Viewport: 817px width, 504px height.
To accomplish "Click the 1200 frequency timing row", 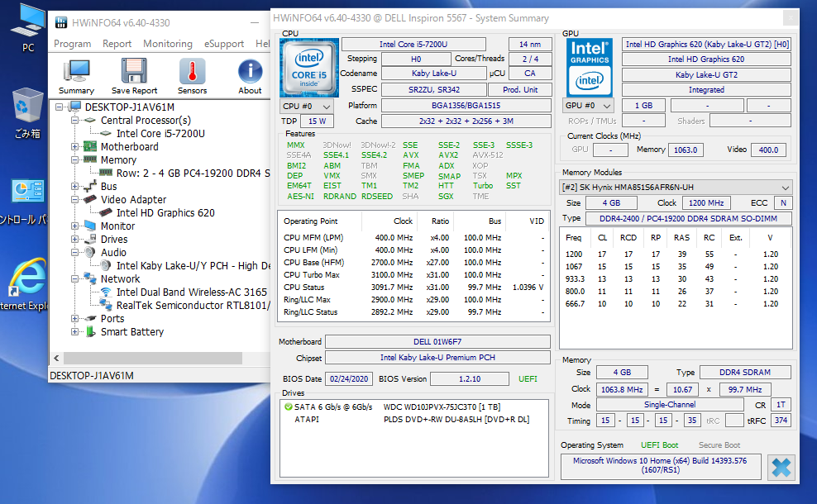I will tap(676, 254).
